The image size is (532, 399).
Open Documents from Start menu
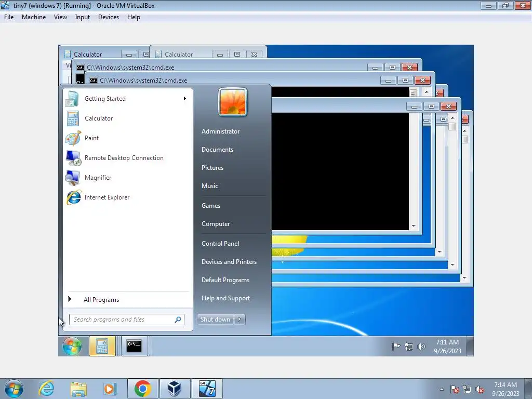point(218,150)
